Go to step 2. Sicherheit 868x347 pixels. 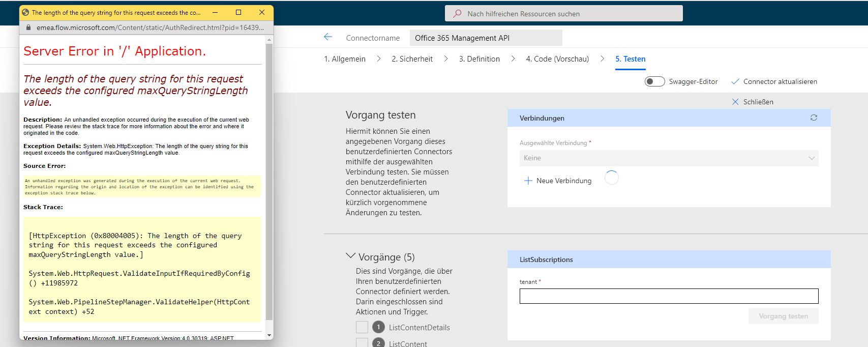(412, 59)
